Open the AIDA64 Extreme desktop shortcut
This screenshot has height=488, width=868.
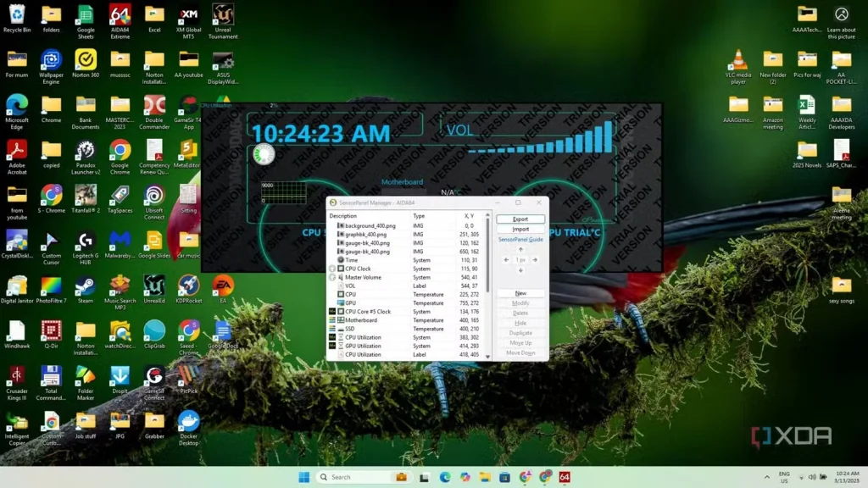click(x=120, y=15)
